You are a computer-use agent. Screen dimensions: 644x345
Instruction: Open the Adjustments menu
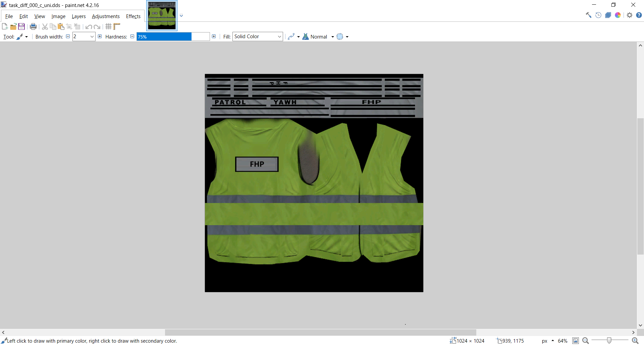tap(106, 16)
